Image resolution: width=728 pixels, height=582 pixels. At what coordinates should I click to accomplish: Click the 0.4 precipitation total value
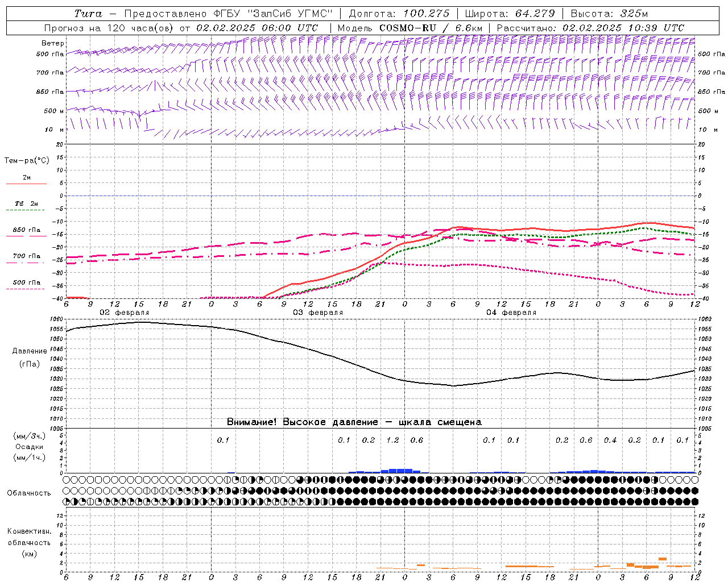610,440
